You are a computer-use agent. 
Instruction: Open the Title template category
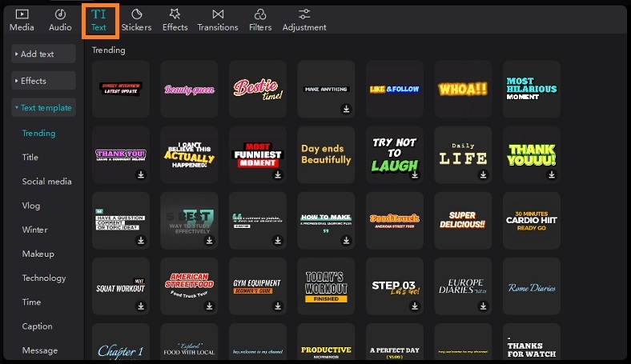tap(30, 158)
